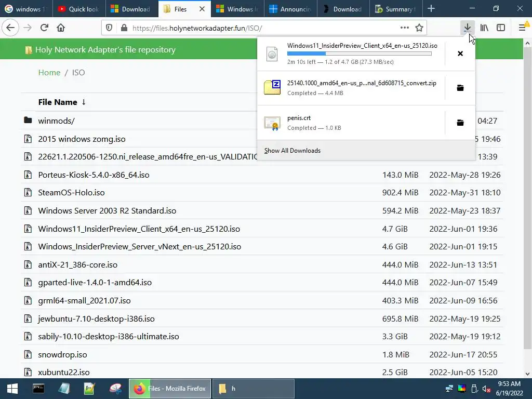Image resolution: width=532 pixels, height=399 pixels.
Task: Open site security padlock info
Action: (x=124, y=28)
